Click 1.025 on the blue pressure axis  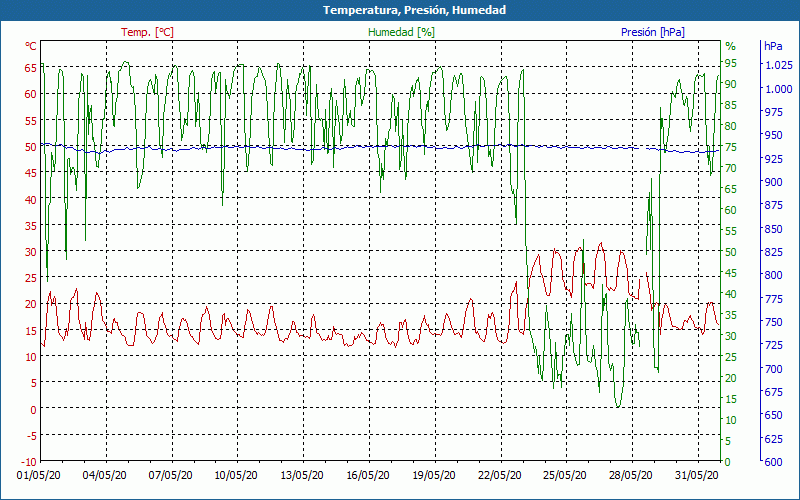pyautogui.click(x=779, y=65)
